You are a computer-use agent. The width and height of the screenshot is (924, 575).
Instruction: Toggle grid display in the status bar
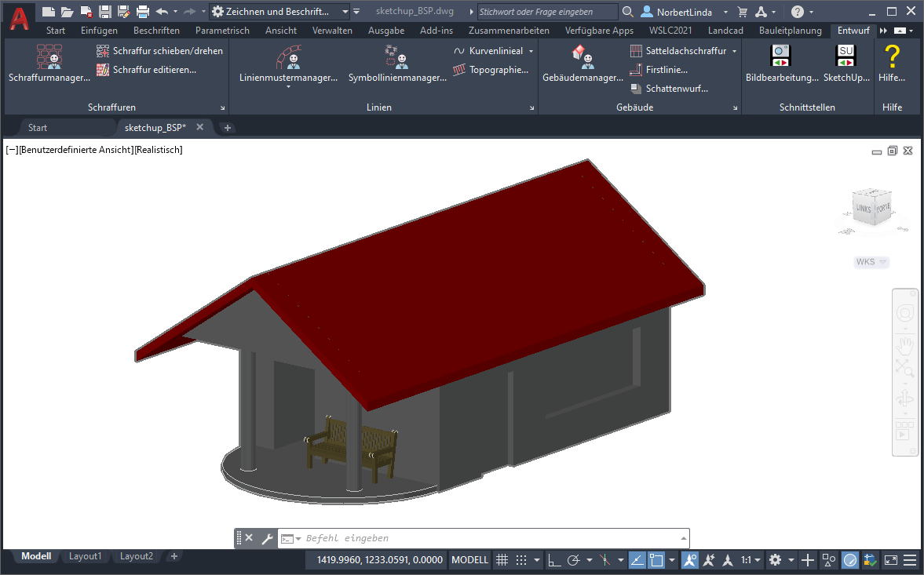pos(502,560)
